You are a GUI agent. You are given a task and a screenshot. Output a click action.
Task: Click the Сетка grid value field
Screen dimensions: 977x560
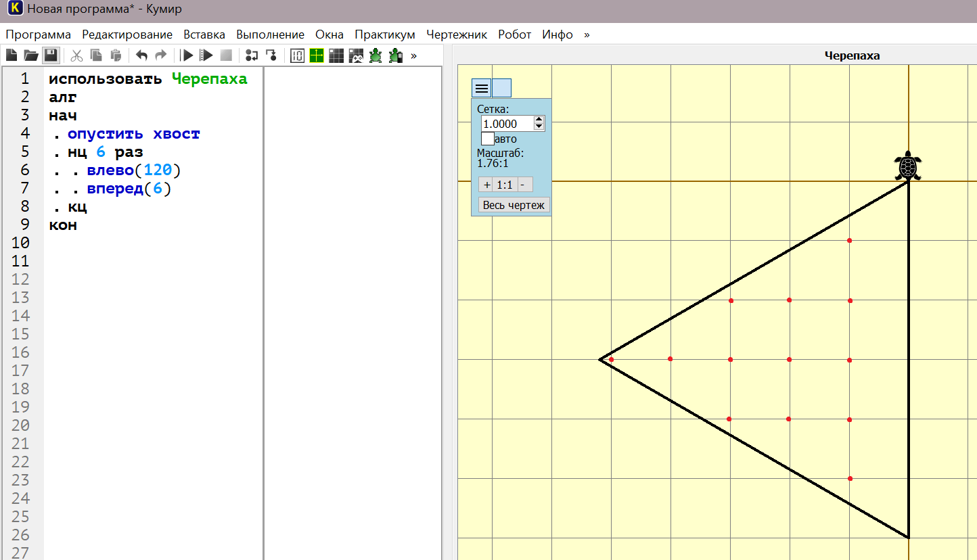[507, 124]
